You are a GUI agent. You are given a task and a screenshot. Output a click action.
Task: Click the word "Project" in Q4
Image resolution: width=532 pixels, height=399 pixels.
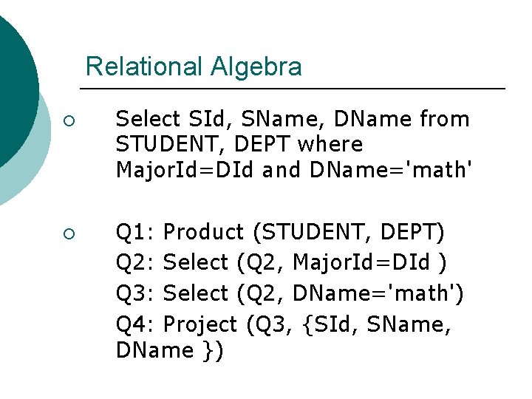200,324
